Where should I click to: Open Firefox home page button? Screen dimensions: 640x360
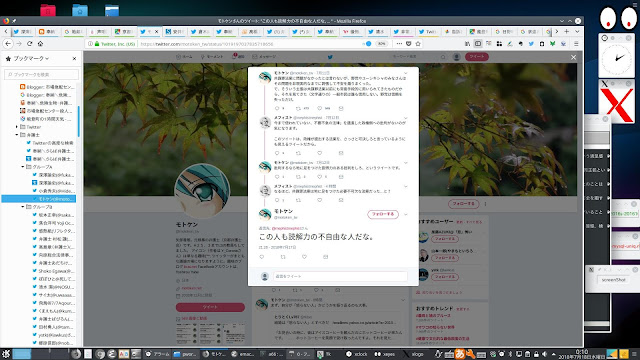coord(40,44)
